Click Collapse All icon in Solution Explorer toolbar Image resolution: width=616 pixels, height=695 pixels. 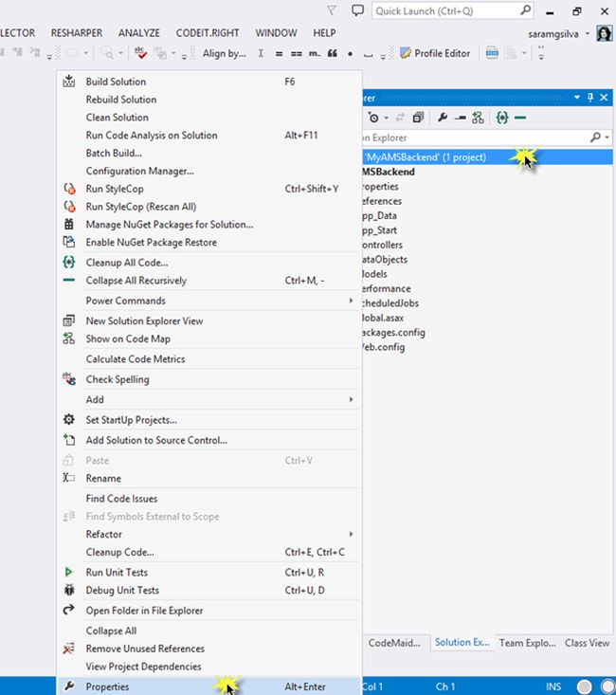(418, 118)
